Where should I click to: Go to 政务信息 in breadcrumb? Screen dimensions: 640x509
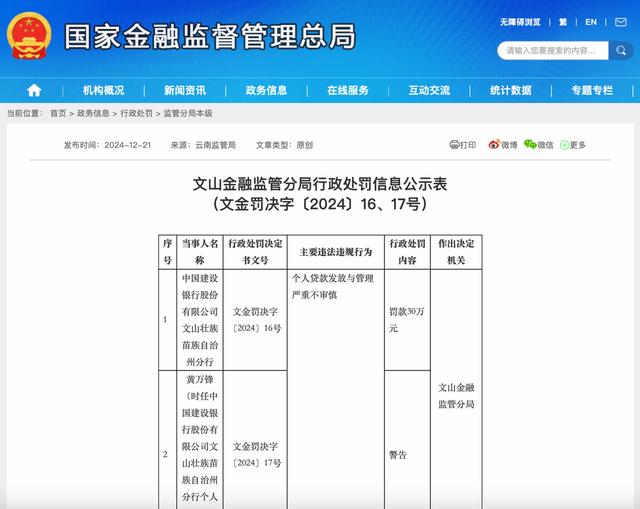pyautogui.click(x=93, y=113)
